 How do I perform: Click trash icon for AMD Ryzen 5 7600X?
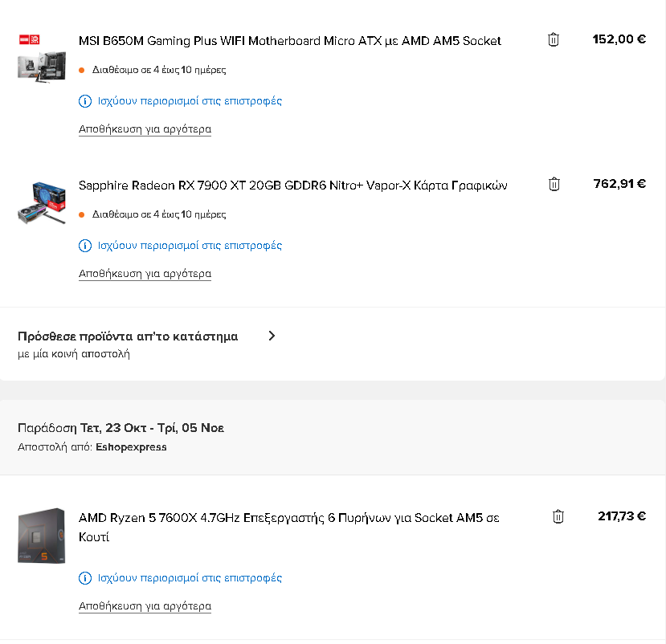558,516
